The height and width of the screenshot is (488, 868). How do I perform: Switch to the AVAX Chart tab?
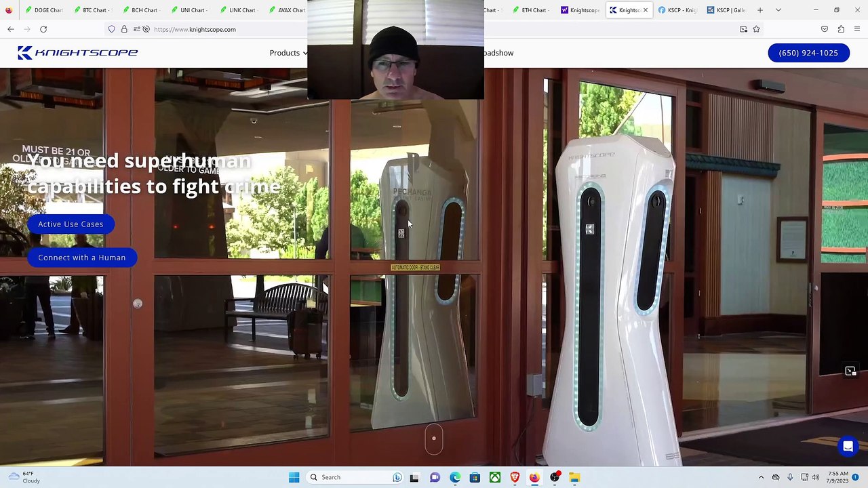[288, 10]
